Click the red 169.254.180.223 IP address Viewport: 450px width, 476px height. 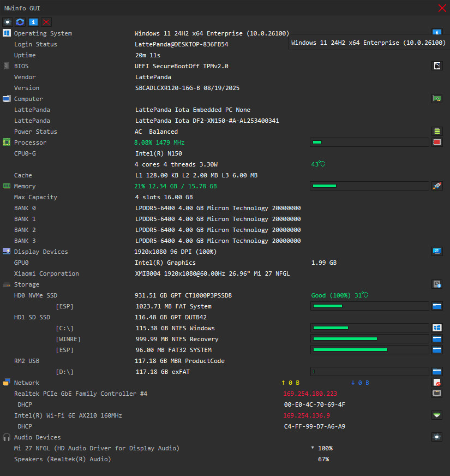(x=310, y=394)
